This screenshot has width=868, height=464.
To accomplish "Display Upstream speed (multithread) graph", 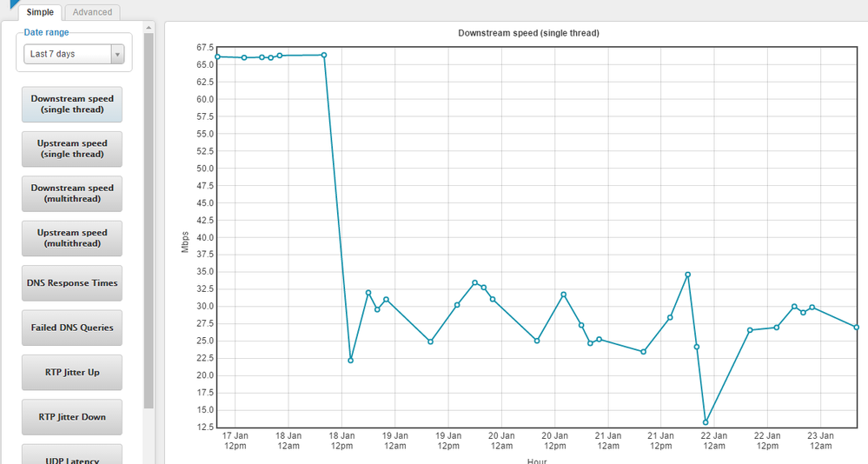I will [72, 238].
